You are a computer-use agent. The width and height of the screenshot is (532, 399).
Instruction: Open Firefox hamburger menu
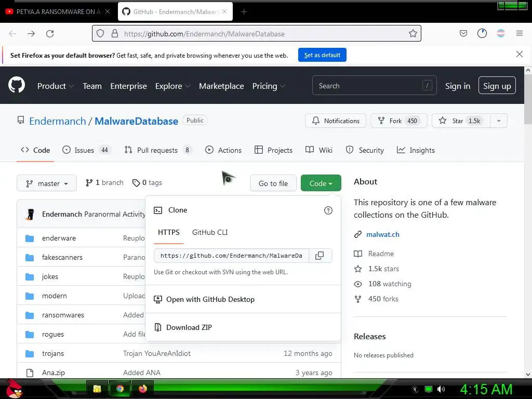coord(519,33)
